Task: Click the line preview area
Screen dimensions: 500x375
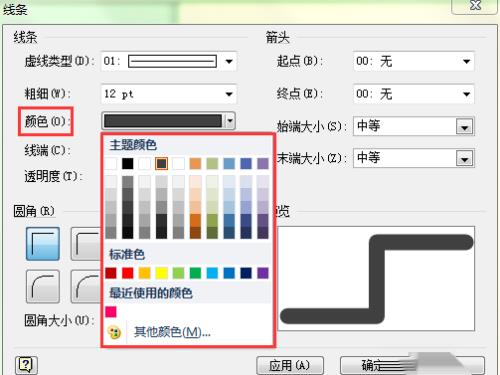Action: tap(376, 279)
